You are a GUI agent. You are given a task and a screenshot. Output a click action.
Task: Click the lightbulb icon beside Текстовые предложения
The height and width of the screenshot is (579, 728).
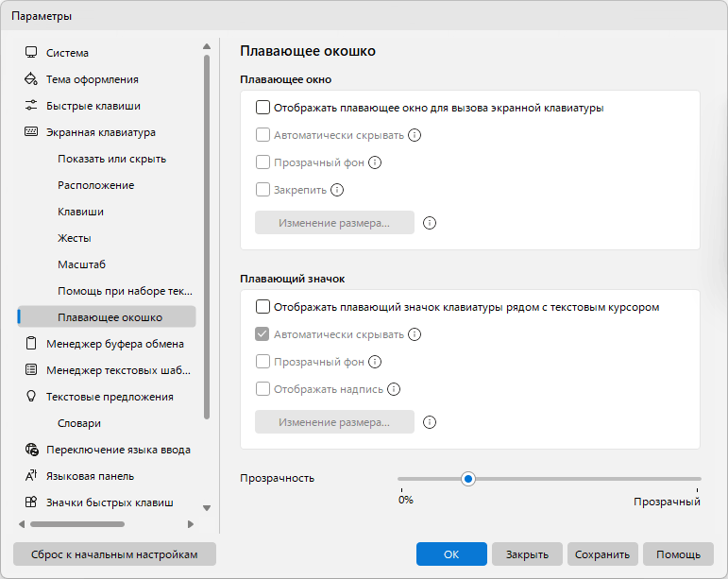[x=31, y=396]
